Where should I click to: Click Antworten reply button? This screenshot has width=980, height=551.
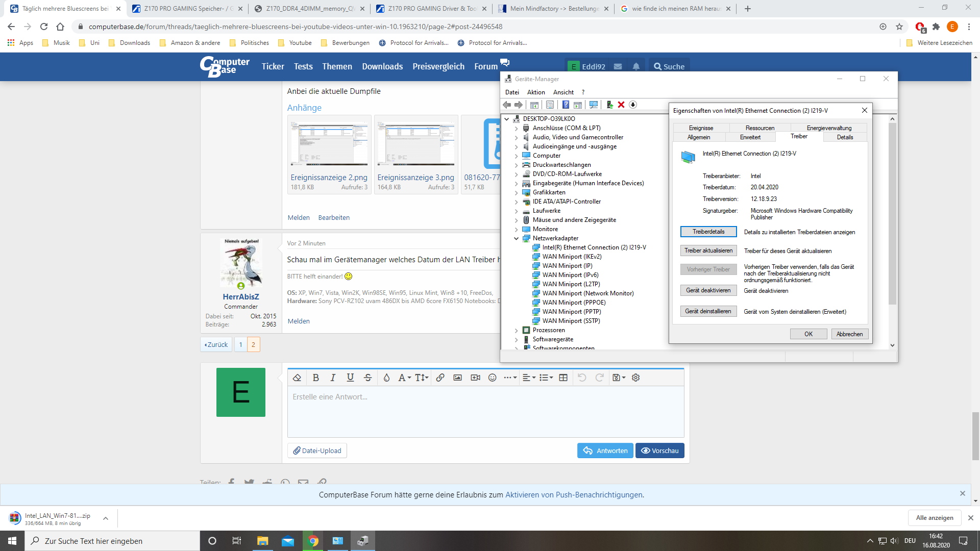(605, 450)
